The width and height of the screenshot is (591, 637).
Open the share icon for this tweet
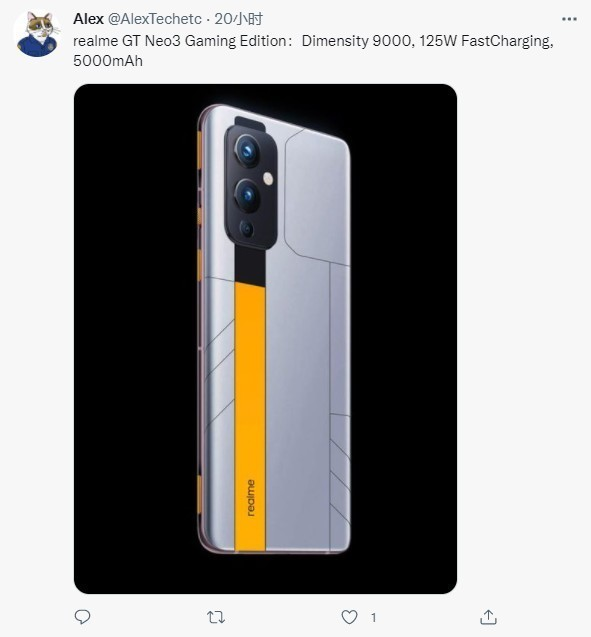pos(488,617)
